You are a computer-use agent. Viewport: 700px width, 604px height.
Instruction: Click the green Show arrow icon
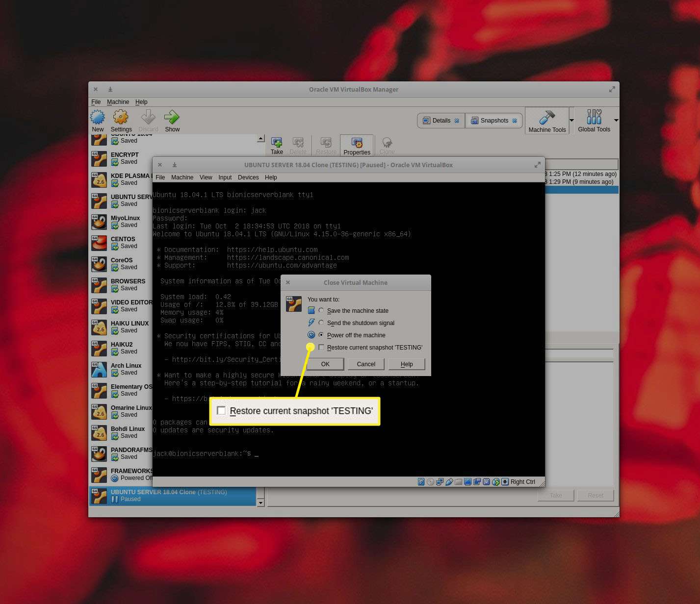pyautogui.click(x=172, y=117)
